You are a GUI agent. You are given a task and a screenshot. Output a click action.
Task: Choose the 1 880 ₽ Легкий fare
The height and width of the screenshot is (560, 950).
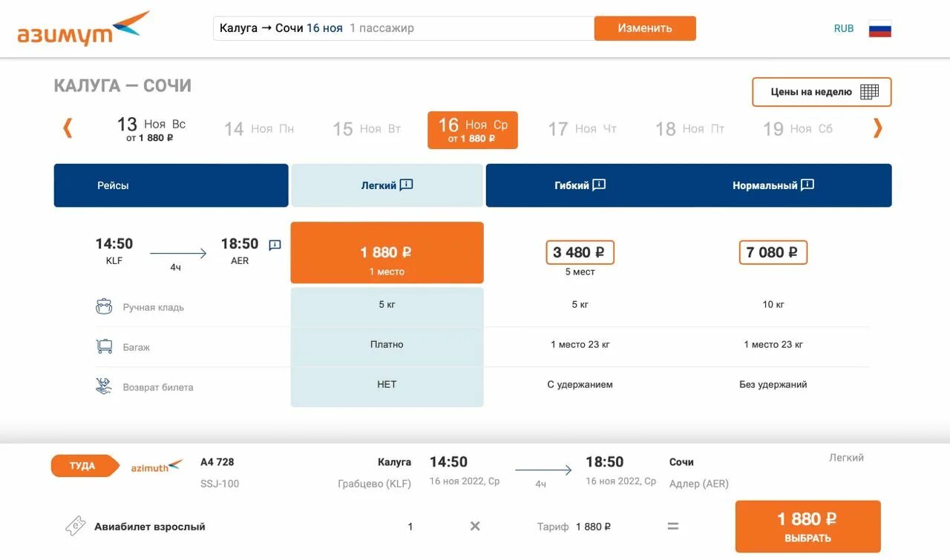[387, 253]
